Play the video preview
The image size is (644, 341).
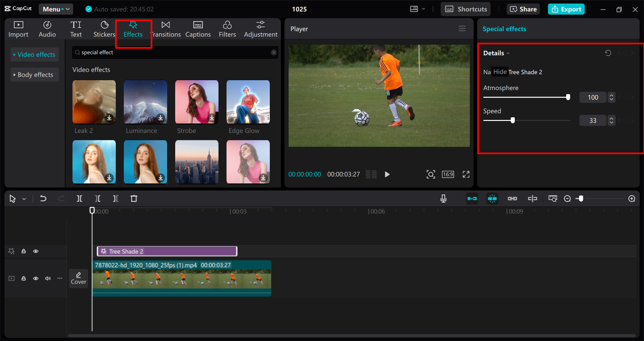click(x=387, y=174)
